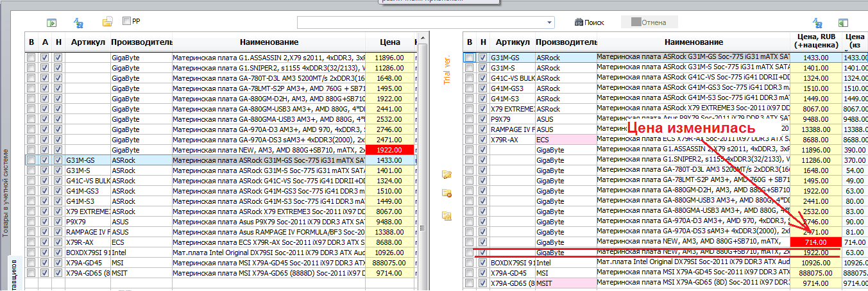Image resolution: width=868 pixels, height=291 pixels.
Task: Select red highlighted price 714.00 in right table
Action: 815,242
